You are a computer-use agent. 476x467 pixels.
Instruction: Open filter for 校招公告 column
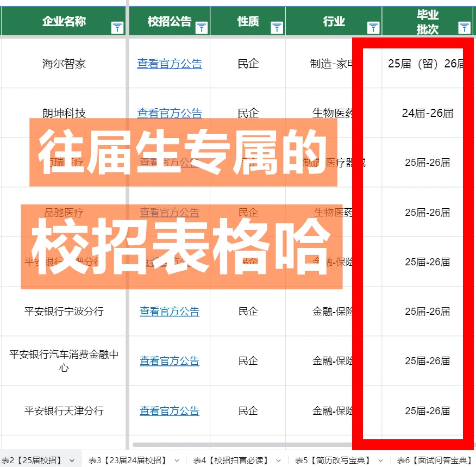pos(202,28)
